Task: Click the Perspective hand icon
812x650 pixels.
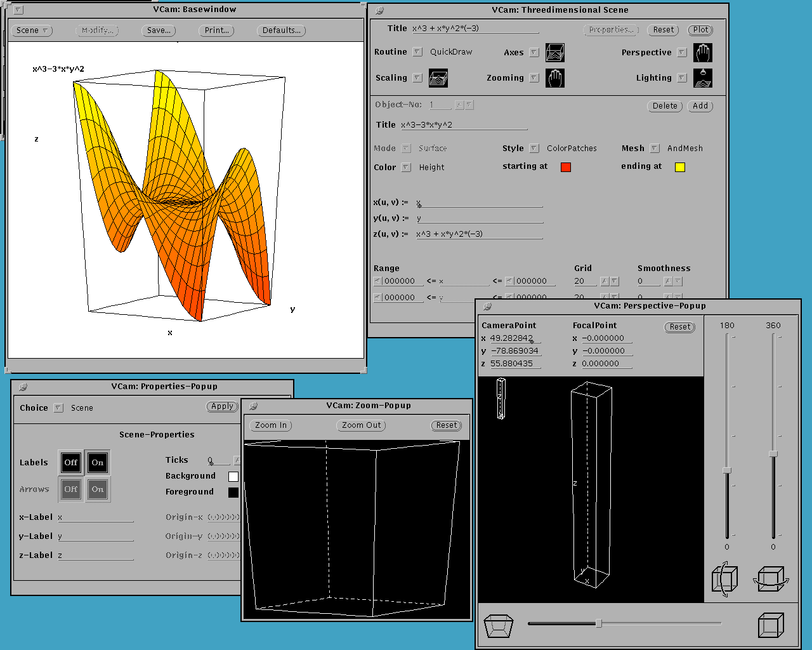Action: click(x=702, y=53)
